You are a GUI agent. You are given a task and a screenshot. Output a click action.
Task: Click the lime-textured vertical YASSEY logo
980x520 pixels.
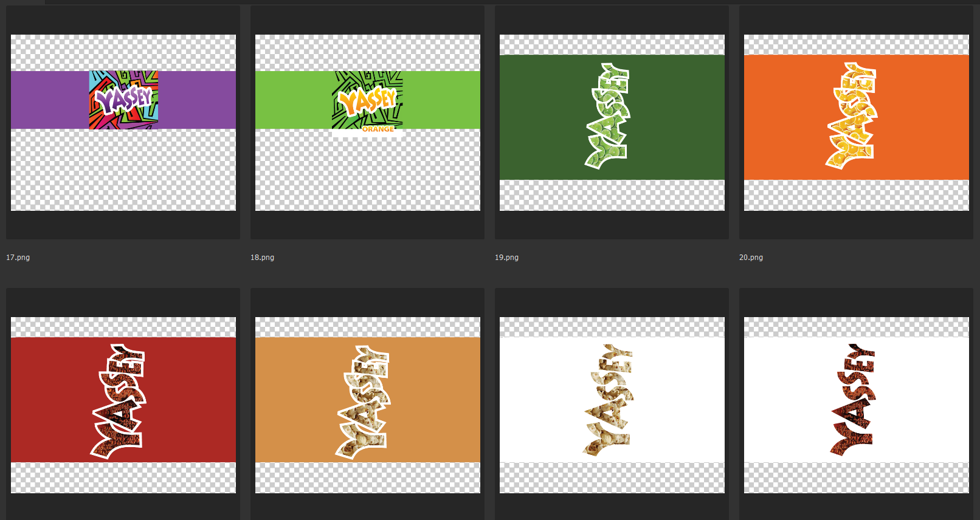coord(607,116)
